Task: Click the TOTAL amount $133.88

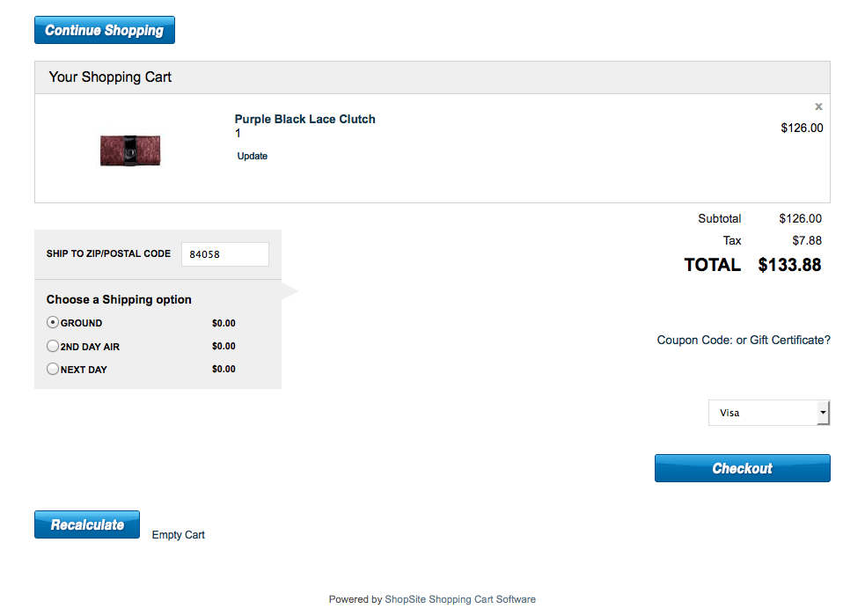Action: coord(789,265)
